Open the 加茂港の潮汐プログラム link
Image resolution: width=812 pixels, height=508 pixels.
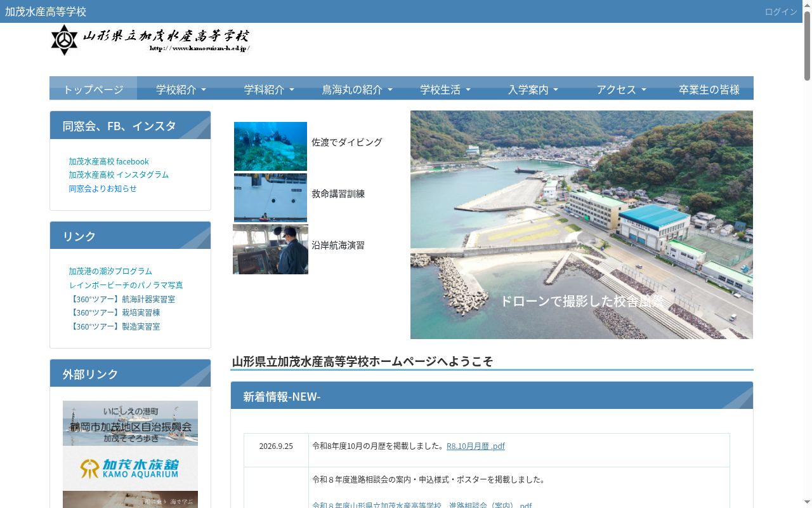[x=110, y=271]
